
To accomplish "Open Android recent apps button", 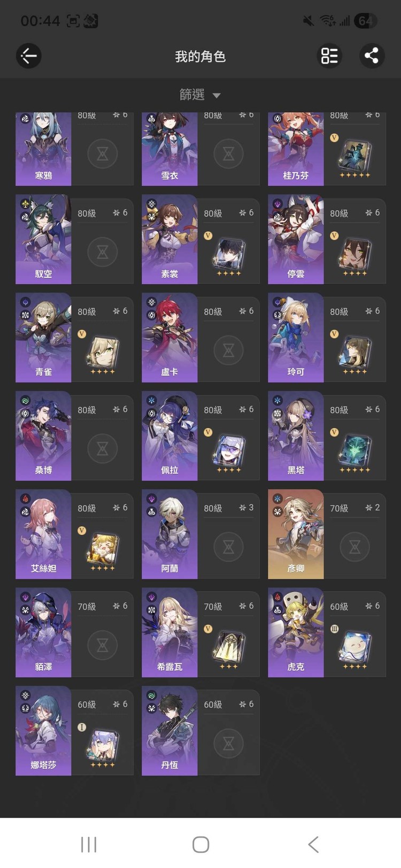I will coord(89,844).
